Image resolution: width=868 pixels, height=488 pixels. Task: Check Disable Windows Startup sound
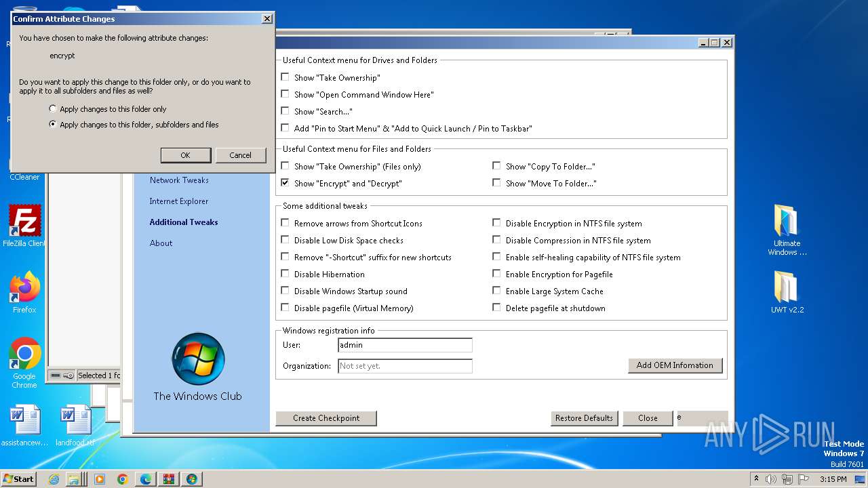[x=285, y=291]
